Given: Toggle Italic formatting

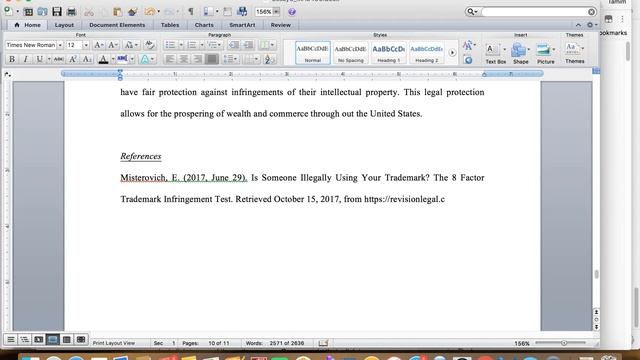Looking at the screenshot, I should click(x=25, y=59).
